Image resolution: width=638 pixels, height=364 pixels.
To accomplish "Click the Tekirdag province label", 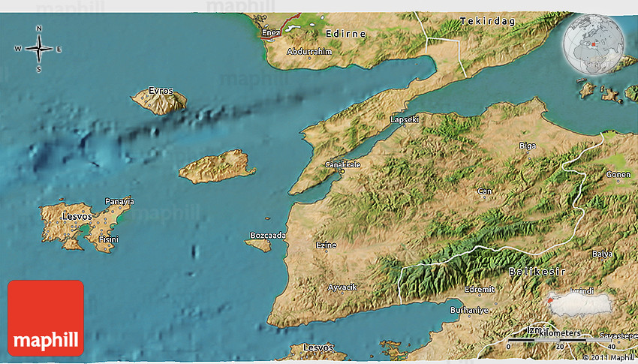I will (488, 21).
